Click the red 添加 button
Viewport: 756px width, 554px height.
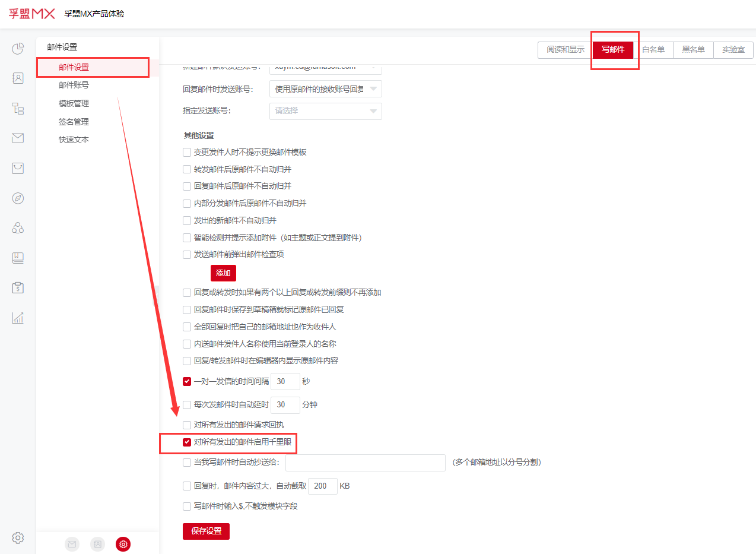tap(223, 273)
